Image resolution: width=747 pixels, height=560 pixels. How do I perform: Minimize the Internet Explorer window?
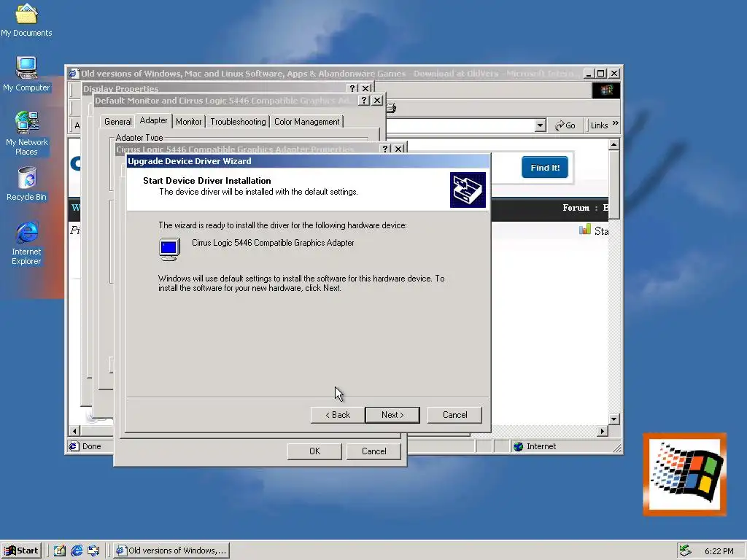(x=589, y=74)
